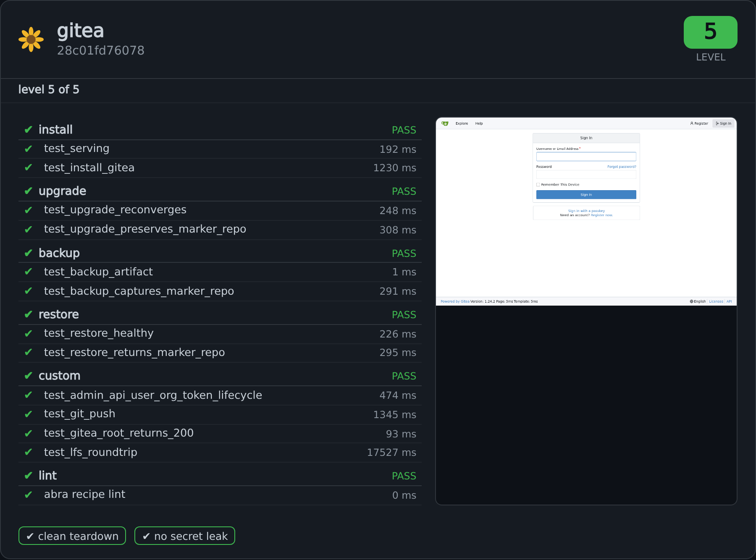
Task: Click the "level 5 of 5" heading
Action: tap(49, 89)
